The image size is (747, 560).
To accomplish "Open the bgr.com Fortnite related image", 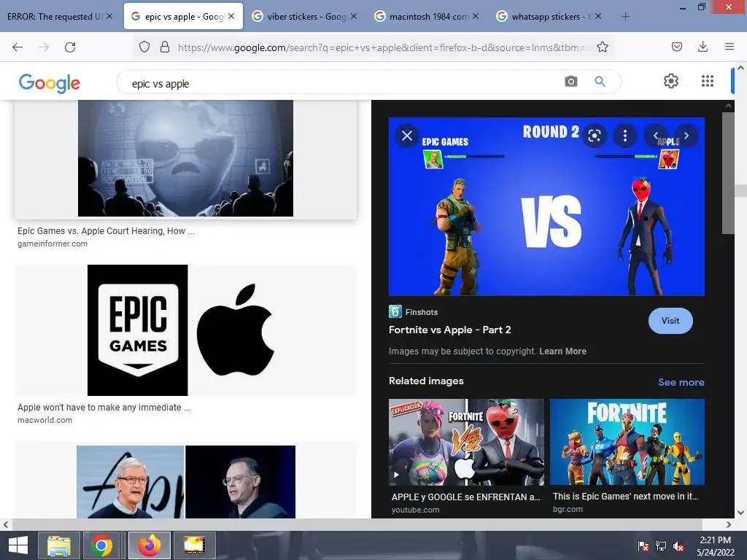I will [627, 442].
